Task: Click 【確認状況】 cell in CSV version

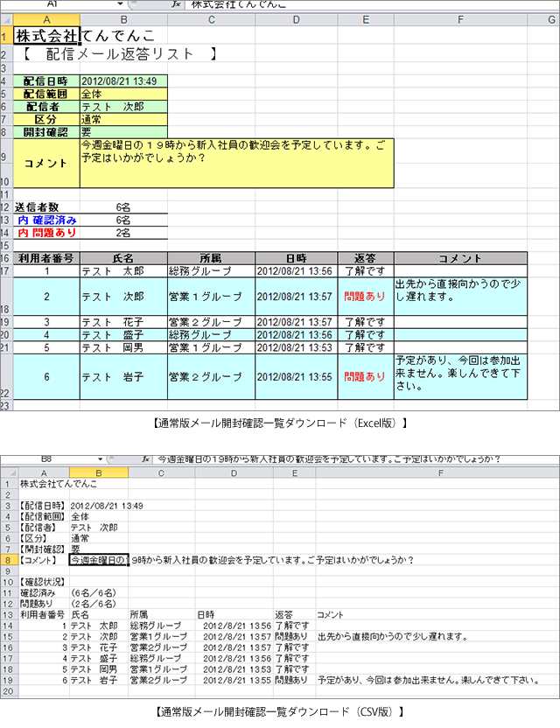Action: pyautogui.click(x=44, y=582)
